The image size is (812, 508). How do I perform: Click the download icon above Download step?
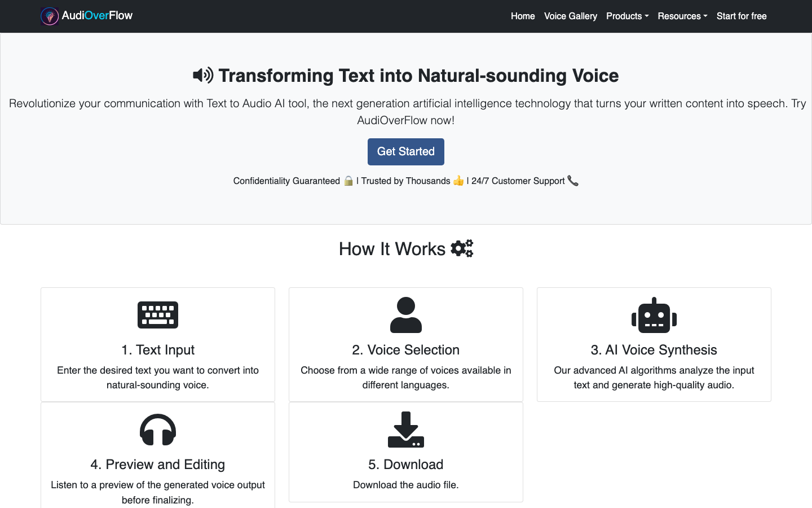[x=406, y=430]
